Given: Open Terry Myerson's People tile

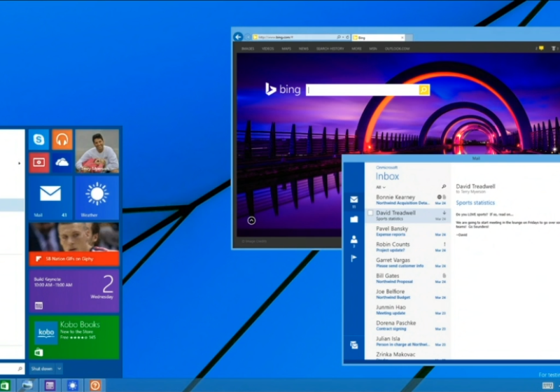Looking at the screenshot, I should pyautogui.click(x=97, y=151).
